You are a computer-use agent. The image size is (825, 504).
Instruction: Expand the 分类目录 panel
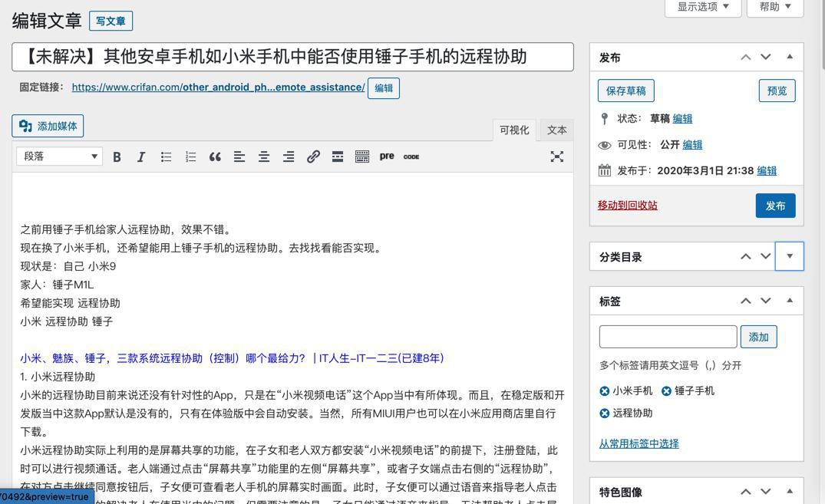(x=789, y=256)
